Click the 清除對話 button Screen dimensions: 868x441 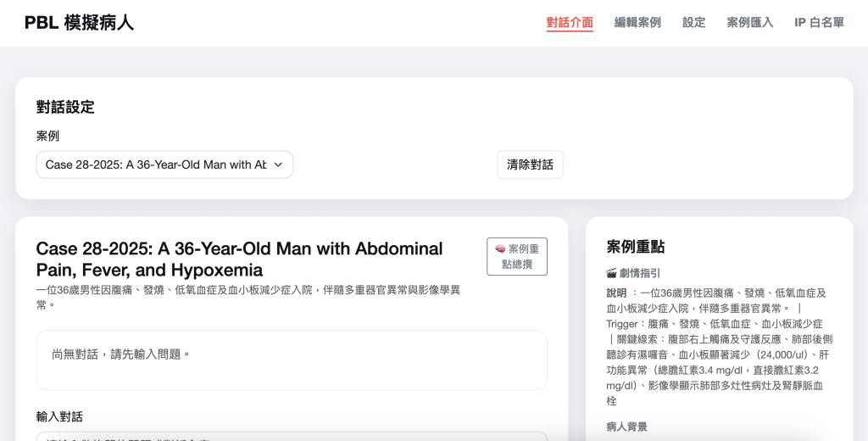click(530, 165)
